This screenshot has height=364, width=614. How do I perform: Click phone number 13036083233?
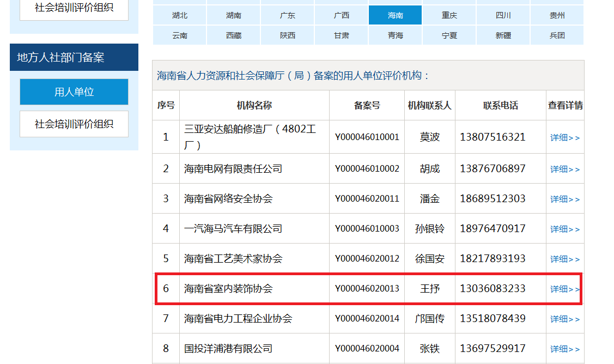coord(493,288)
